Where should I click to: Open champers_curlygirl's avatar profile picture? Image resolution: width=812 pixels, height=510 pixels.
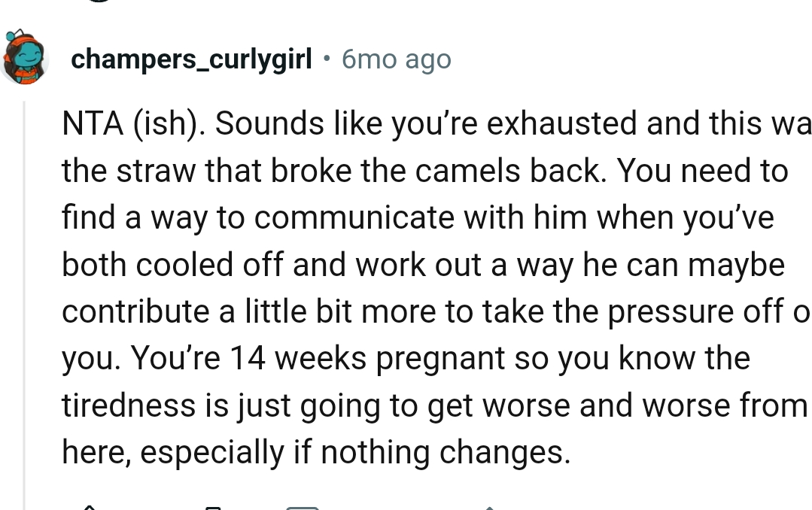coord(26,57)
